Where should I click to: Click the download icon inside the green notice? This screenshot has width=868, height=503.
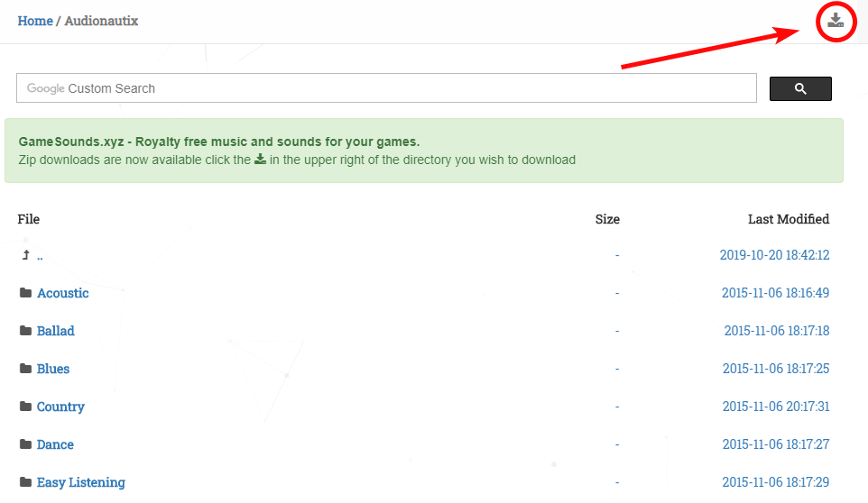pyautogui.click(x=260, y=160)
